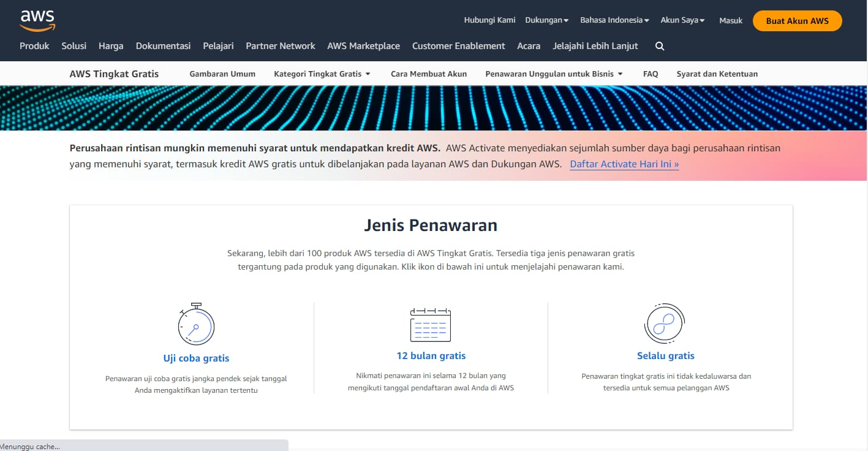Click the 12 bulan gratis heading link

pos(431,355)
